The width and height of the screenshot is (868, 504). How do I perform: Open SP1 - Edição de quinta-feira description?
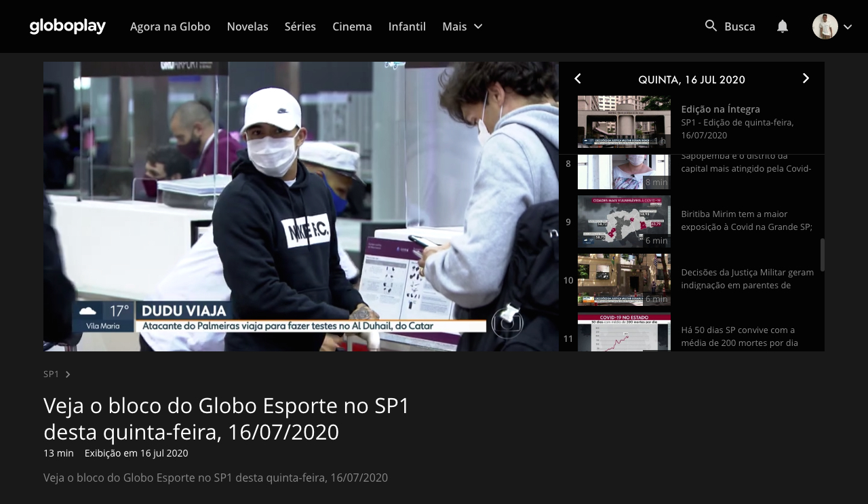click(x=737, y=129)
